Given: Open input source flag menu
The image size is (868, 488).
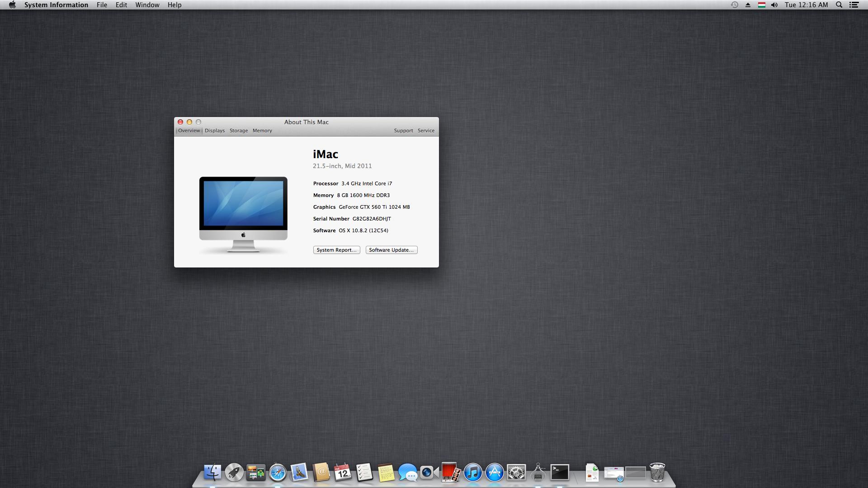Looking at the screenshot, I should point(762,5).
